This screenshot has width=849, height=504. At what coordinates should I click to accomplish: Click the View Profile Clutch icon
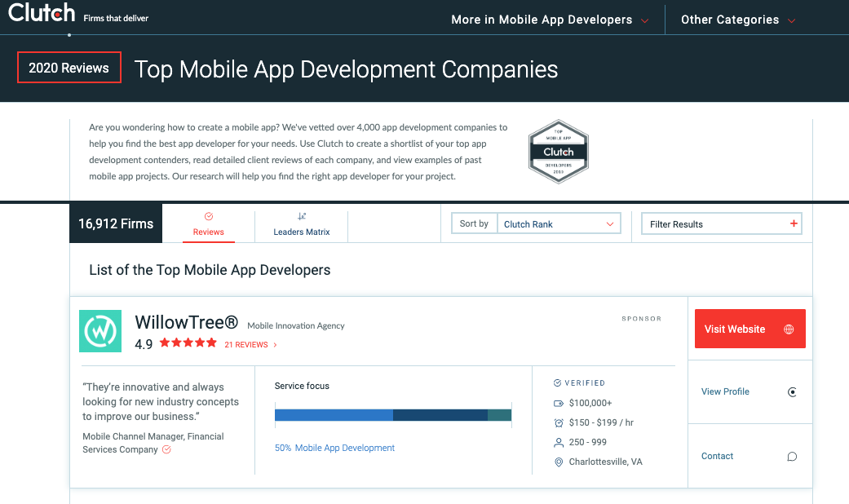[792, 392]
